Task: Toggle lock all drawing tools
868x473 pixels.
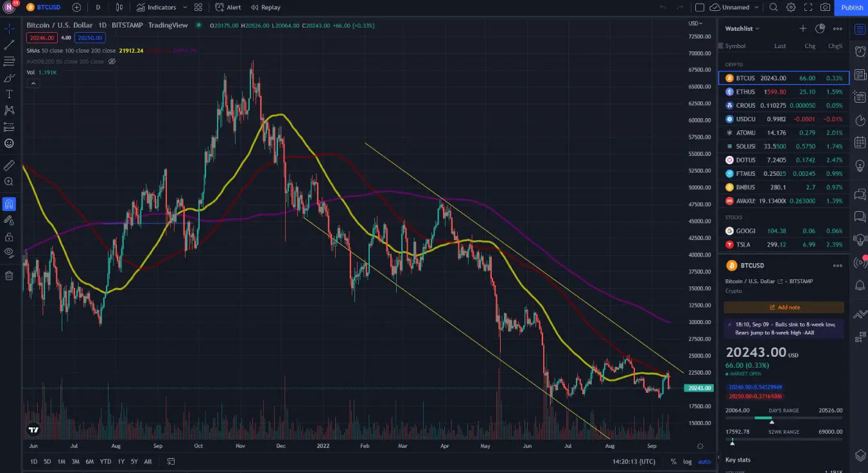Action: tap(9, 237)
